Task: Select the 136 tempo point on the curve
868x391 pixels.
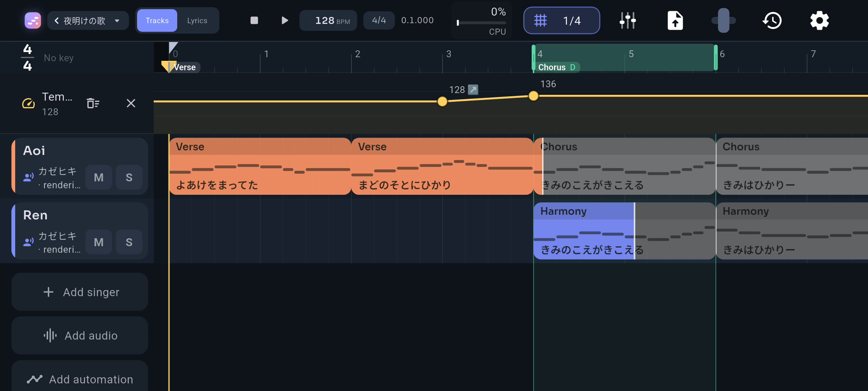Action: (533, 96)
